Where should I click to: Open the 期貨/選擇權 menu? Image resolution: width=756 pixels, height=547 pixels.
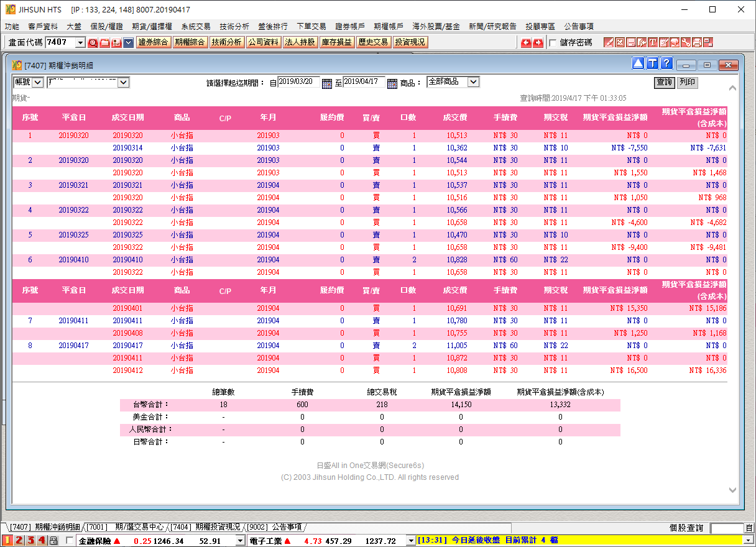(152, 27)
